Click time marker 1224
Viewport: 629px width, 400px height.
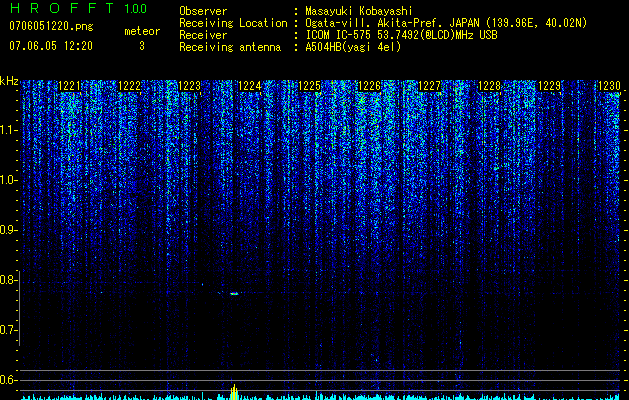pos(250,86)
